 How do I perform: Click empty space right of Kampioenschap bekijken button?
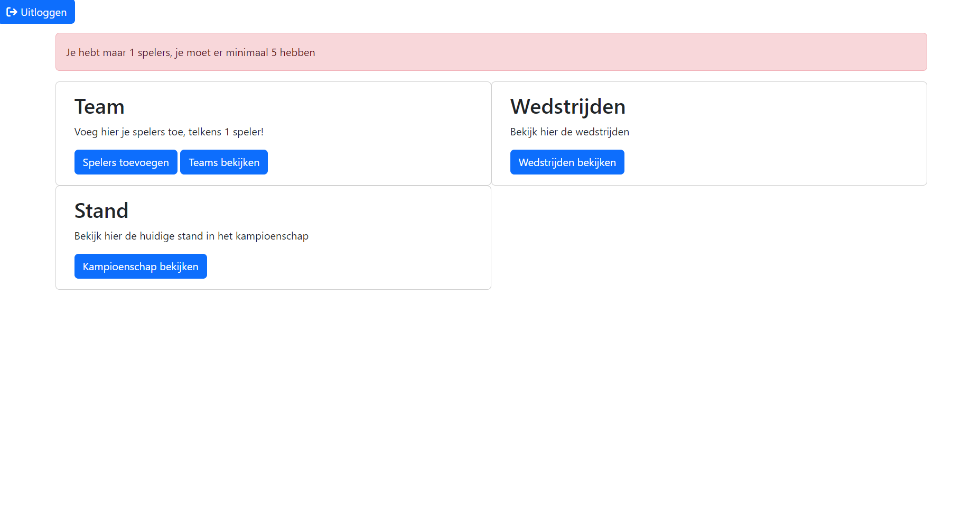coord(343,267)
